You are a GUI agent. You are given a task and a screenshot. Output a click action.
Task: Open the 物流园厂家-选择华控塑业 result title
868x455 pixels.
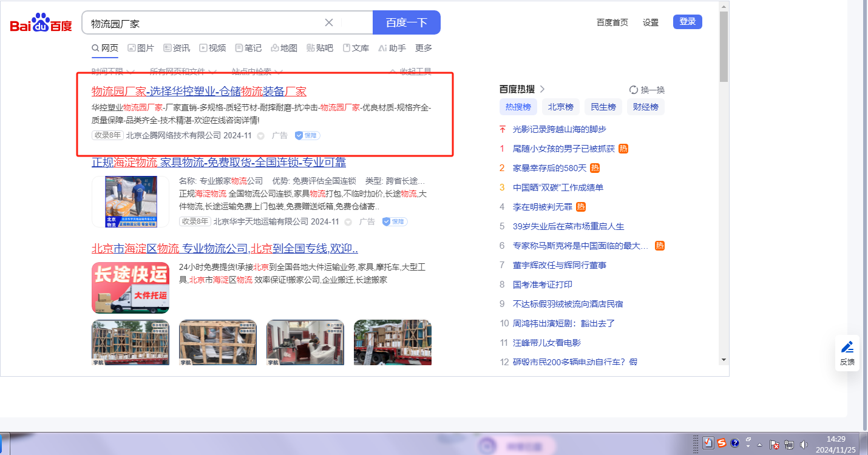coord(199,92)
